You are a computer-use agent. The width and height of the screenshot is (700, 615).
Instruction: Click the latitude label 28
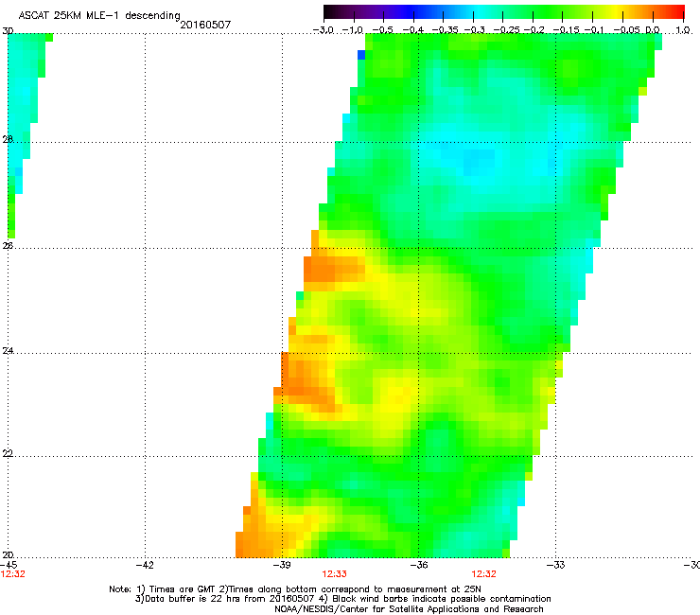8,139
